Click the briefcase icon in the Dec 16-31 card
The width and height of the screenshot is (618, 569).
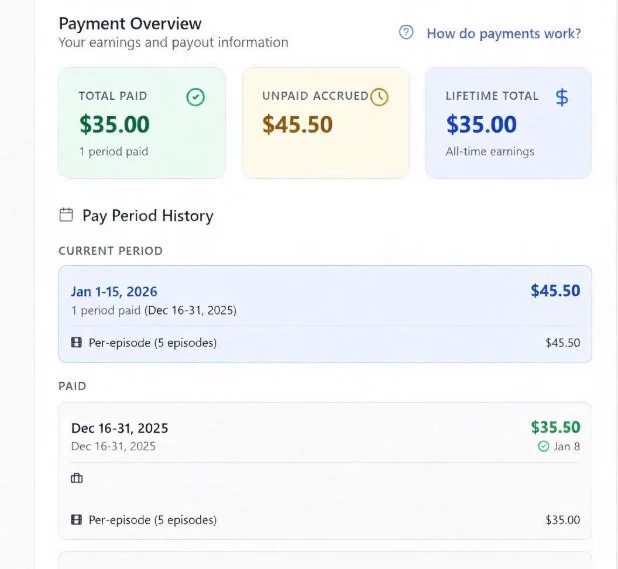(x=76, y=478)
